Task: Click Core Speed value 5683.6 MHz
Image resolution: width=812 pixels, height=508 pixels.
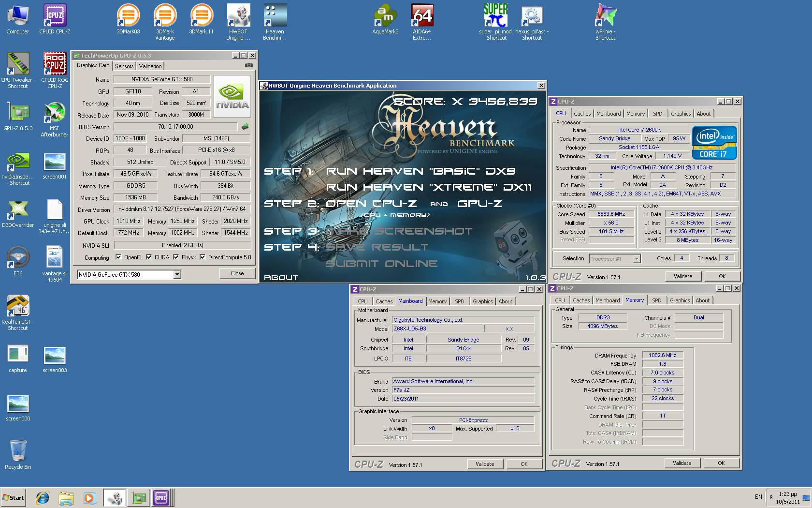Action: coord(611,214)
